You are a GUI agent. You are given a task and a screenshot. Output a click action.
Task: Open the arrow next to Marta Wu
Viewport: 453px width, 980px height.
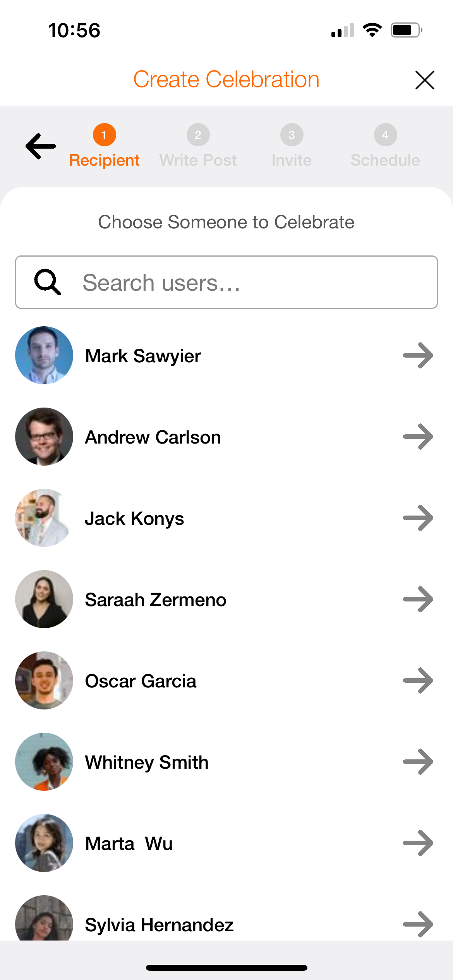[418, 843]
